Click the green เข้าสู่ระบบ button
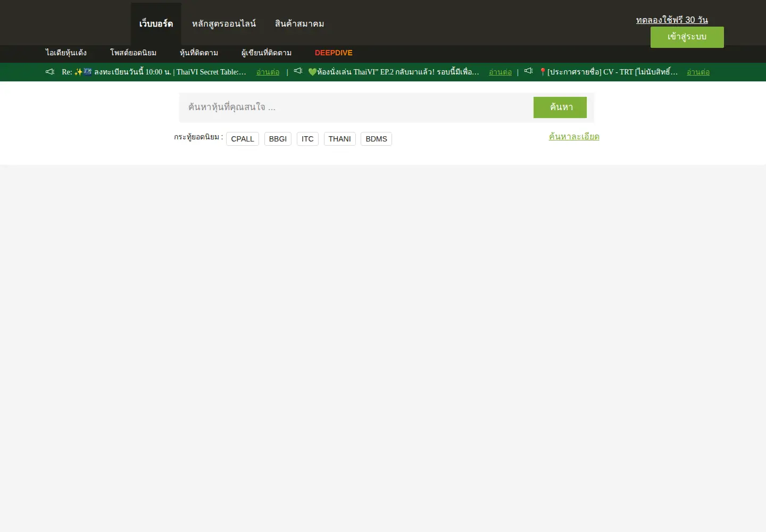Viewport: 766px width, 532px height. pos(687,37)
